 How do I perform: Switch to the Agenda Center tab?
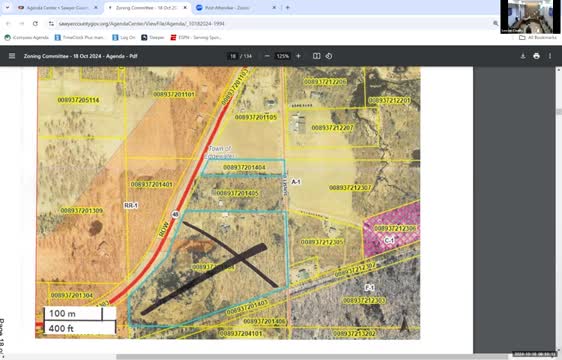click(57, 8)
